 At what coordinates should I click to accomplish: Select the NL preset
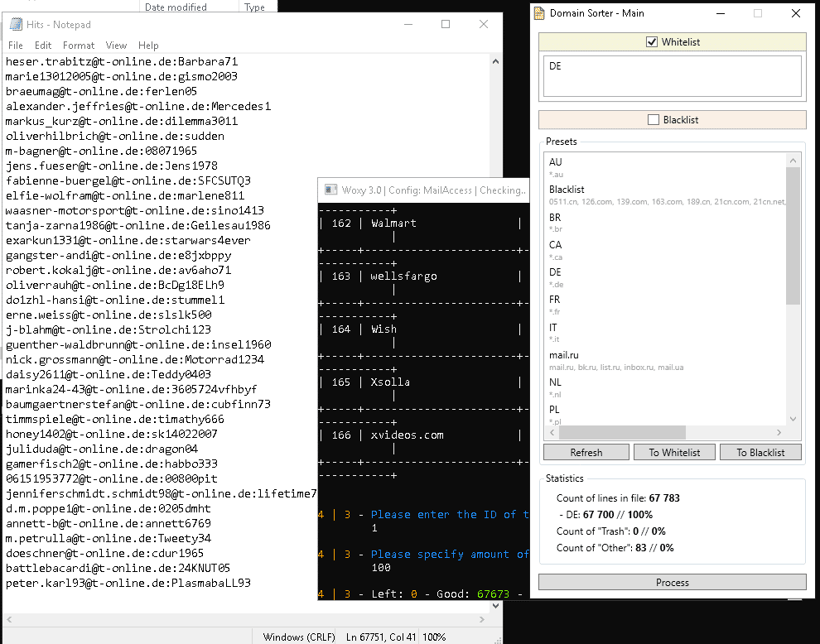coord(664,387)
